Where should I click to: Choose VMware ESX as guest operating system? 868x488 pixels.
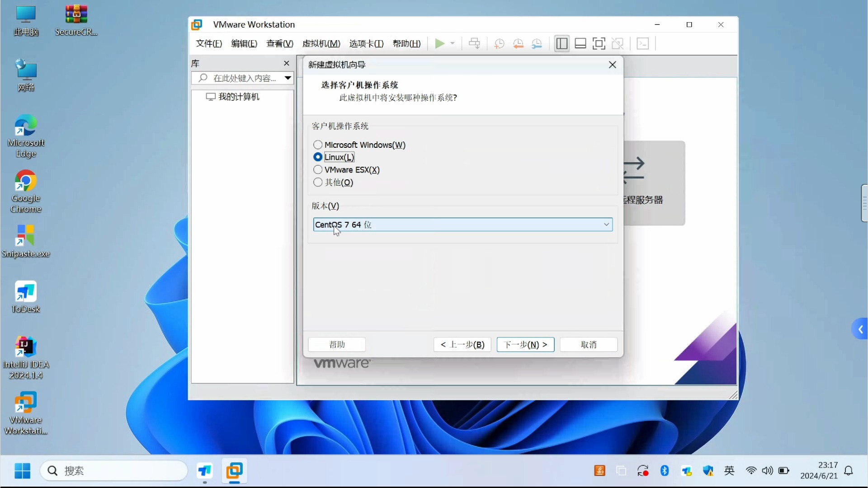pos(318,169)
